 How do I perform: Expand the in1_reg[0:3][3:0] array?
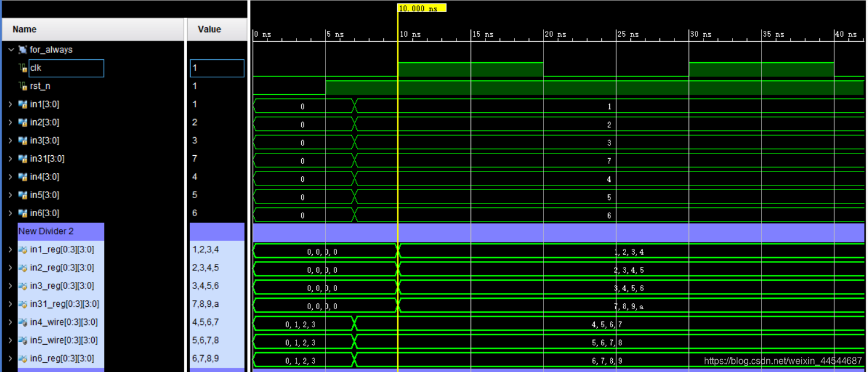(x=10, y=249)
